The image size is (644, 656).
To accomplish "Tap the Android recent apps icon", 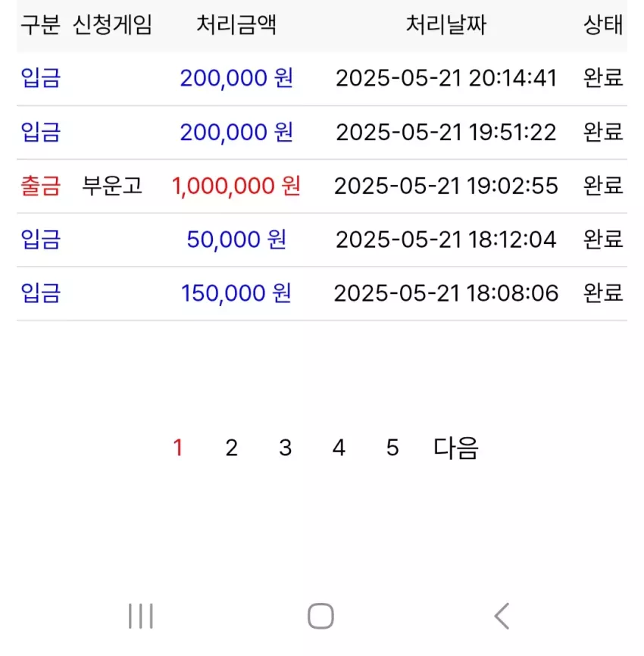I will [141, 616].
